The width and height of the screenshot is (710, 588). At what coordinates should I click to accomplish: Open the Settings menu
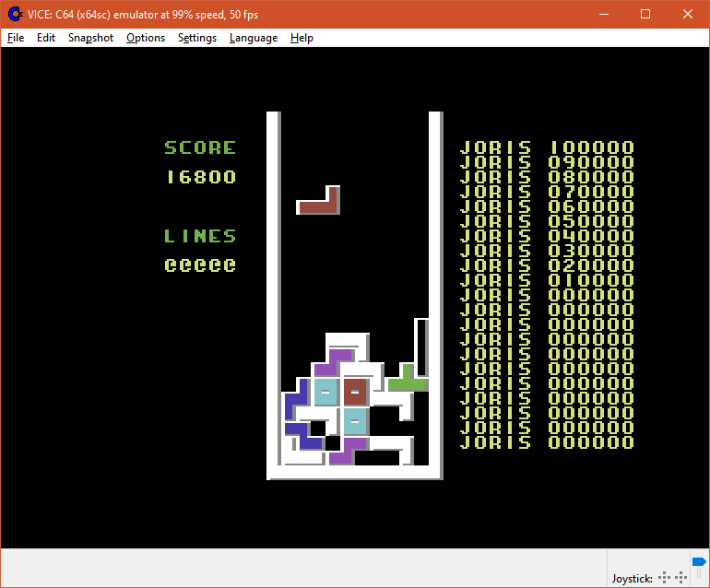pos(197,38)
